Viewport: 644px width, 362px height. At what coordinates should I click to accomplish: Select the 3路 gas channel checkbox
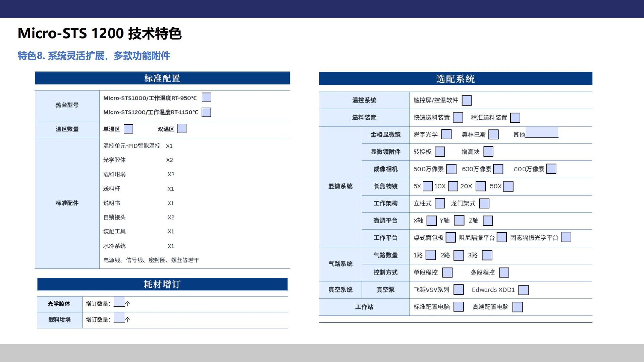click(x=487, y=255)
